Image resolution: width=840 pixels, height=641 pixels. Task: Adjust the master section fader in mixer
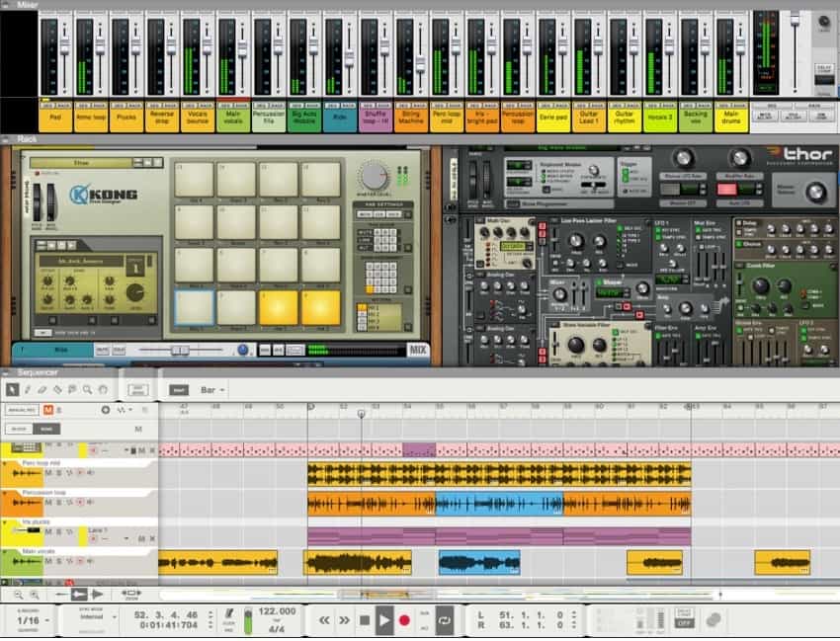(795, 21)
